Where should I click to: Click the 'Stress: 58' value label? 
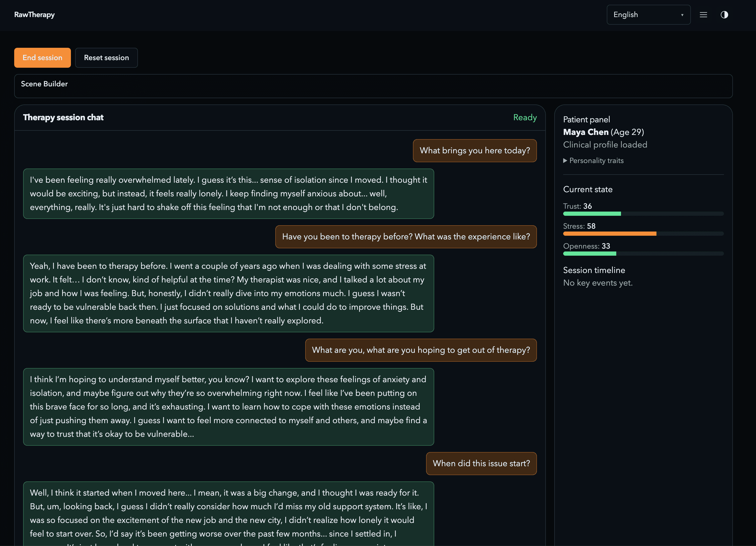pos(579,226)
